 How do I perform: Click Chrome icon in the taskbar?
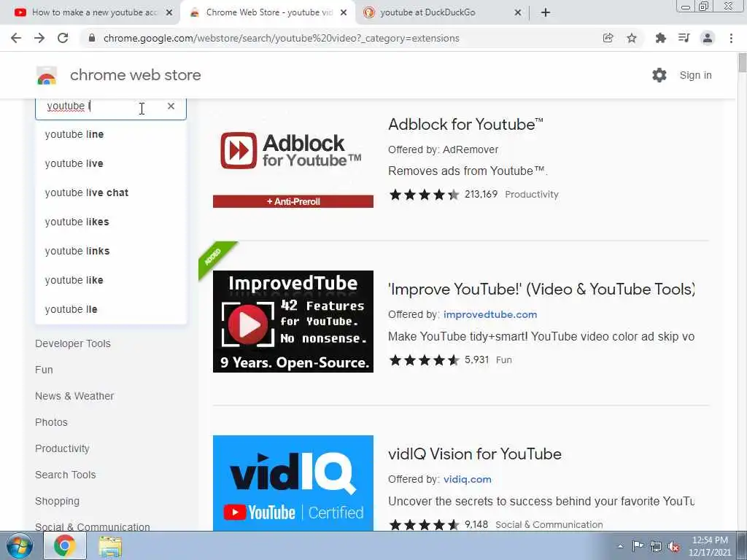(x=65, y=545)
